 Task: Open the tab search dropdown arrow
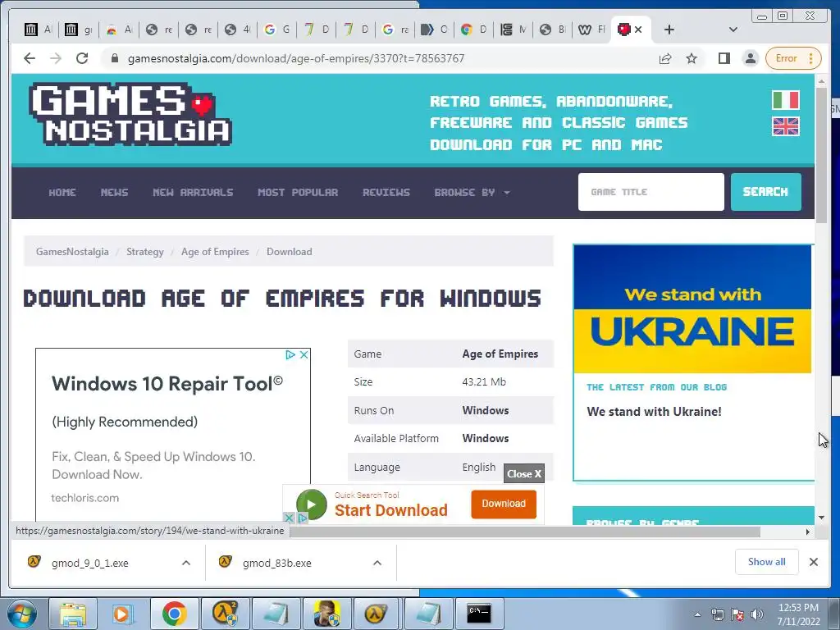(733, 30)
